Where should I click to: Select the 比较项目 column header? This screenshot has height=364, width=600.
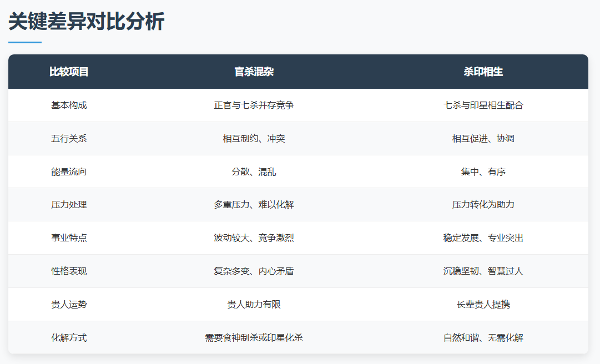pyautogui.click(x=69, y=72)
